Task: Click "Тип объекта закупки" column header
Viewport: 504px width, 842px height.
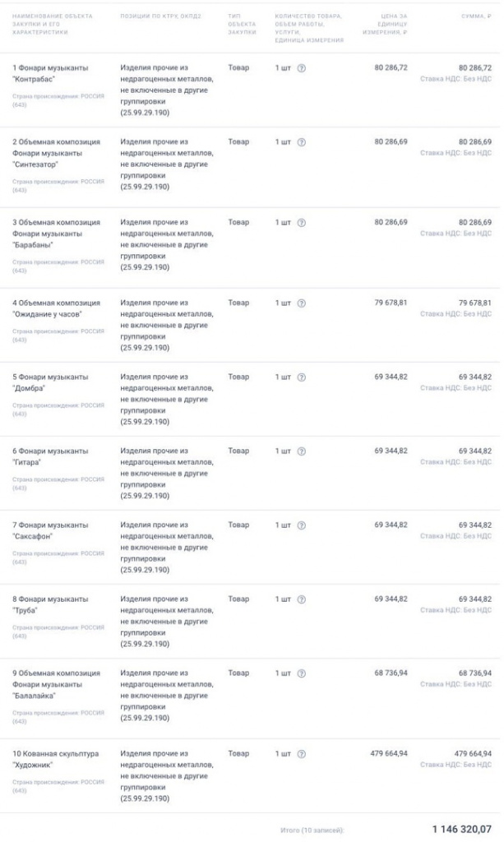Action: pyautogui.click(x=242, y=23)
